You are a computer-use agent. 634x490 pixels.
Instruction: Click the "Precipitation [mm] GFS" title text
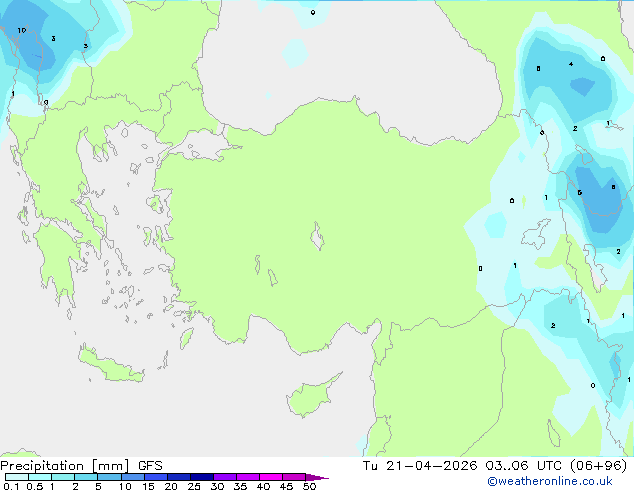(81, 466)
